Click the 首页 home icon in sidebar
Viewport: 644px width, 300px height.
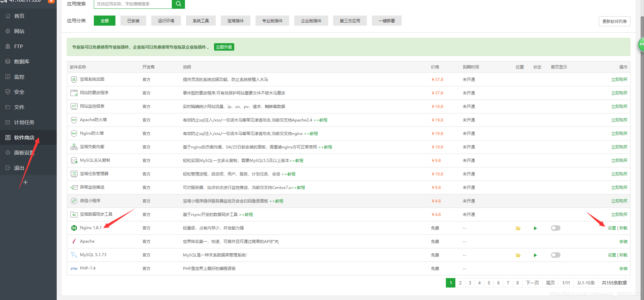point(8,16)
